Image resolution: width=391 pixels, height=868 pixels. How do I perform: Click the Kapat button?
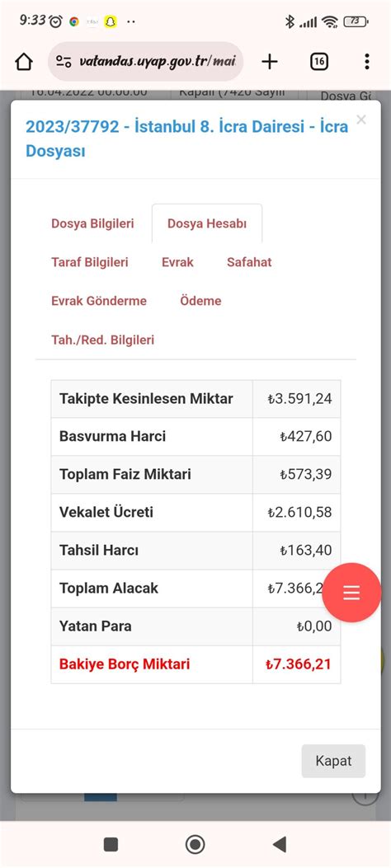333,761
